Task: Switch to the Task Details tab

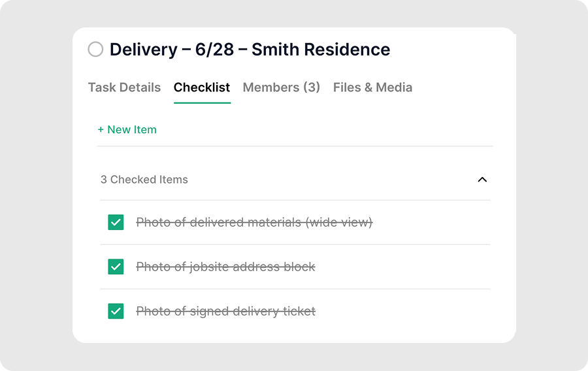Action: [124, 88]
